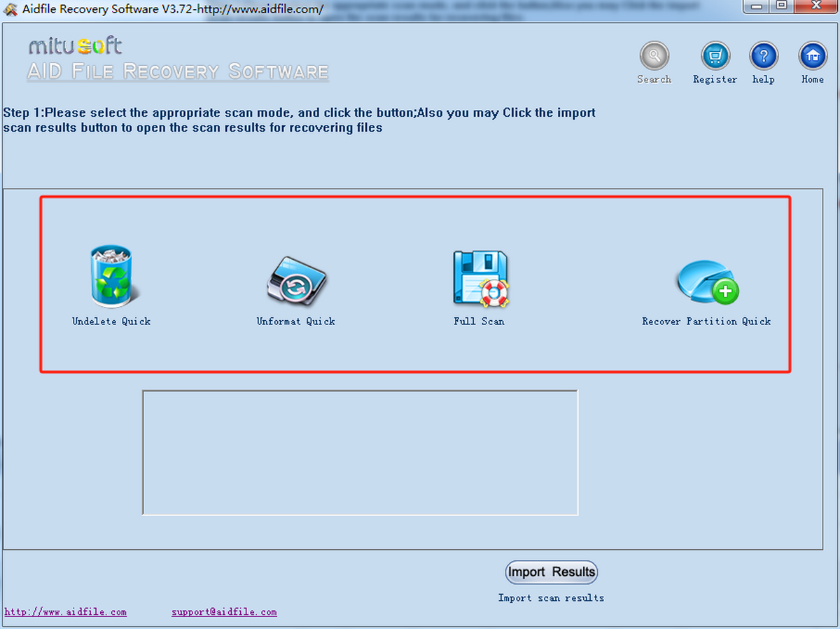Click the "Import scan results" caption
The height and width of the screenshot is (629, 840).
click(551, 598)
